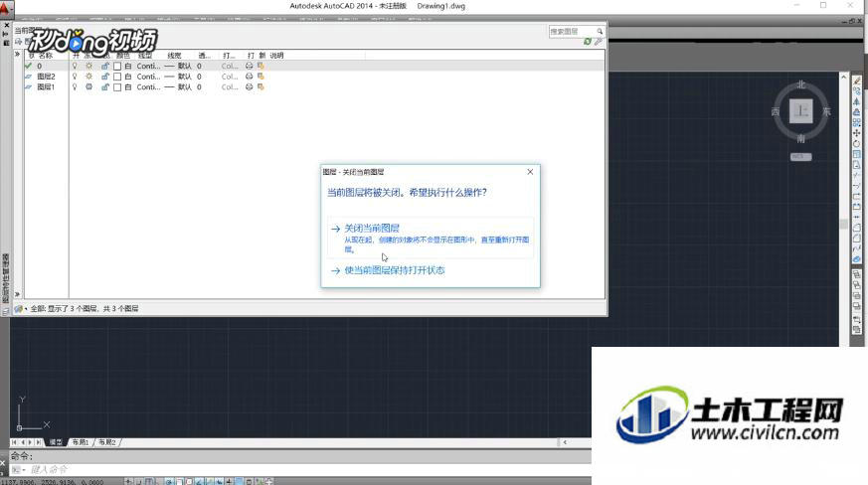This screenshot has width=868, height=485.
Task: Switch to the 布局2 layout tab
Action: tap(107, 442)
